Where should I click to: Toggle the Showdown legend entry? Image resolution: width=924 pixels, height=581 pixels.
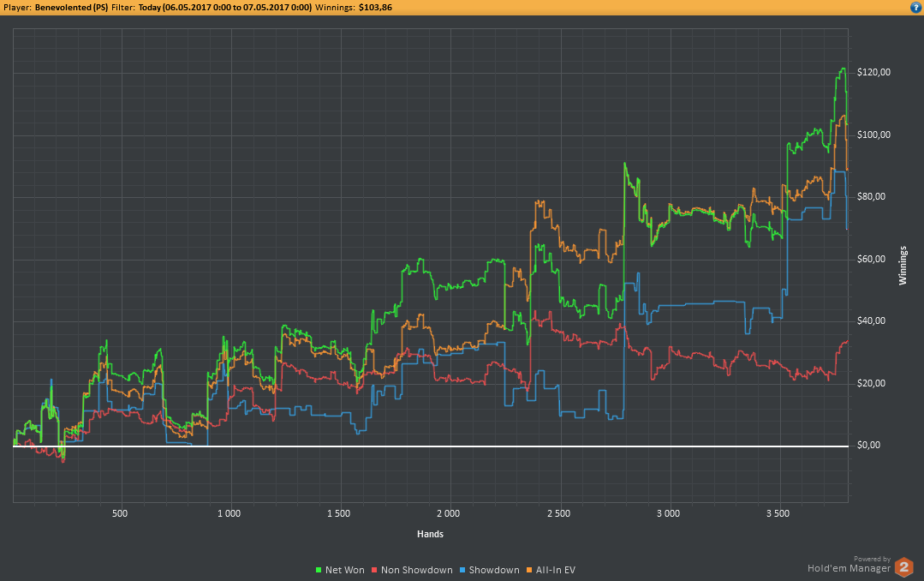pos(489,570)
